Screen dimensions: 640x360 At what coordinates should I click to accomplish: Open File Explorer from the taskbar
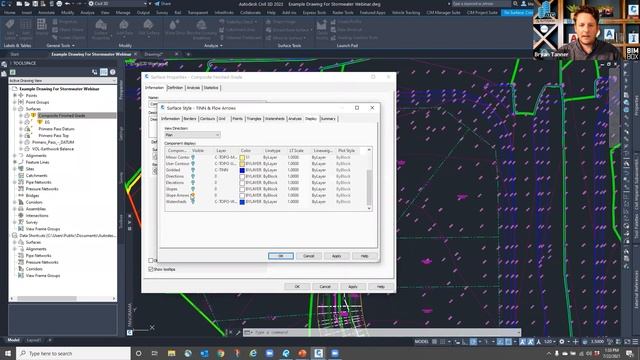171,353
